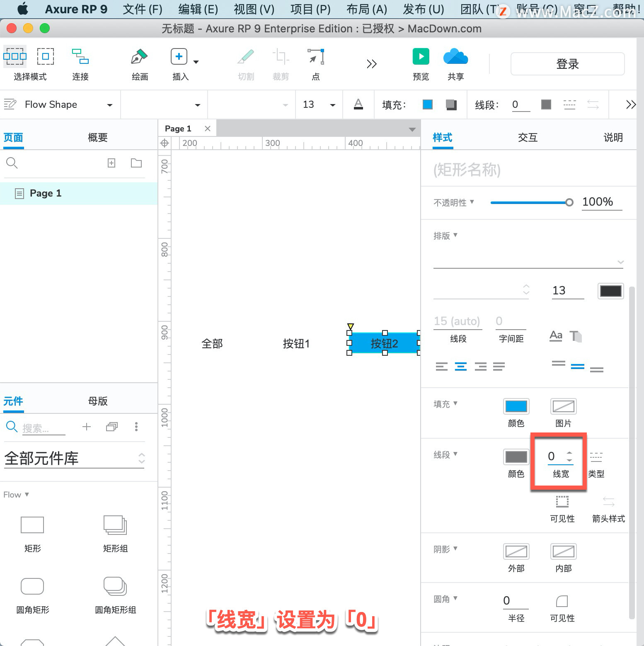Add a new folder icon

pos(136,163)
